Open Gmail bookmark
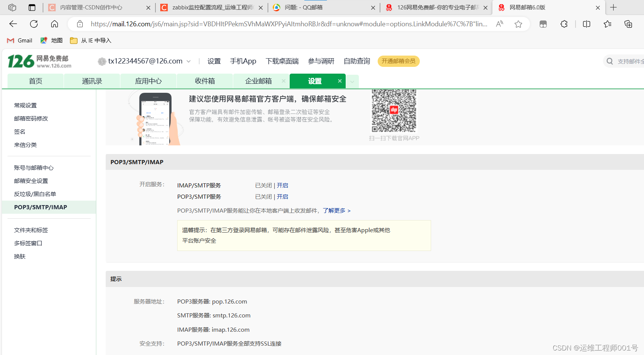Image resolution: width=644 pixels, height=355 pixels. click(20, 41)
